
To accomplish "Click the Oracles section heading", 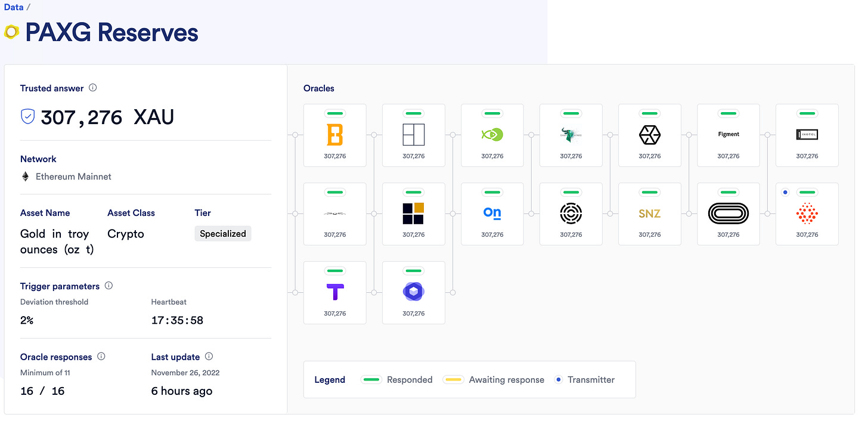I will click(319, 88).
